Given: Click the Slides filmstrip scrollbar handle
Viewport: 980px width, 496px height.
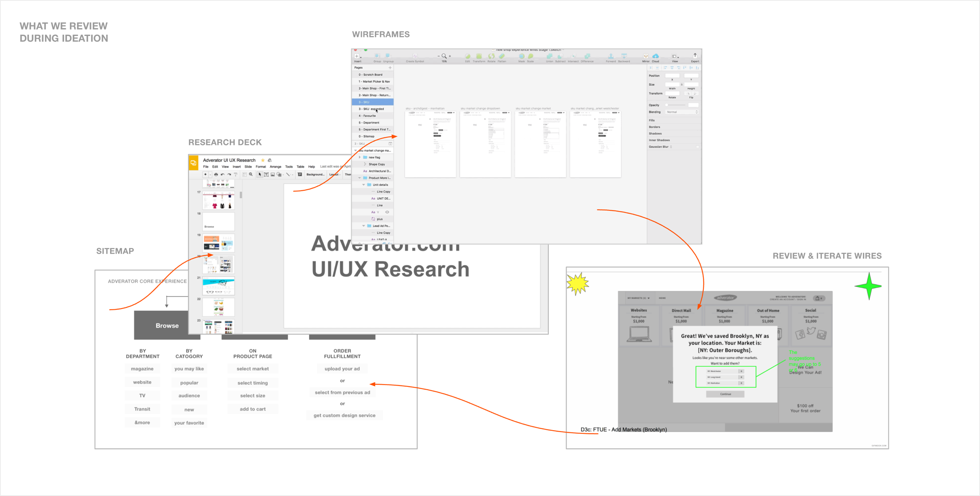Looking at the screenshot, I should (x=241, y=195).
